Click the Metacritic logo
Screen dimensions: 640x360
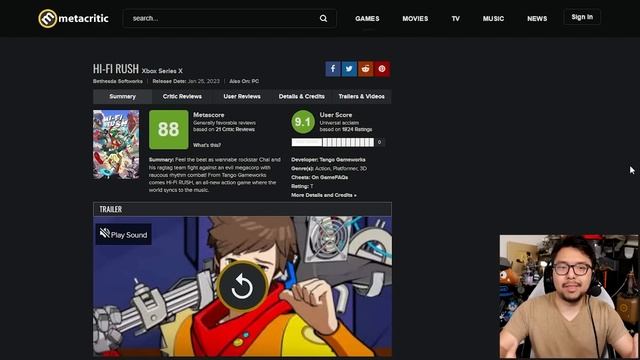click(x=73, y=18)
